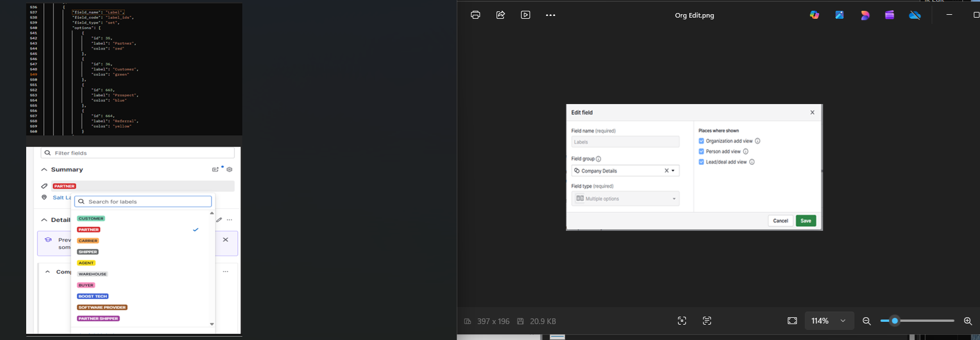This screenshot has width=980, height=340.
Task: Start slideshow with the play icon
Action: pyautogui.click(x=526, y=15)
